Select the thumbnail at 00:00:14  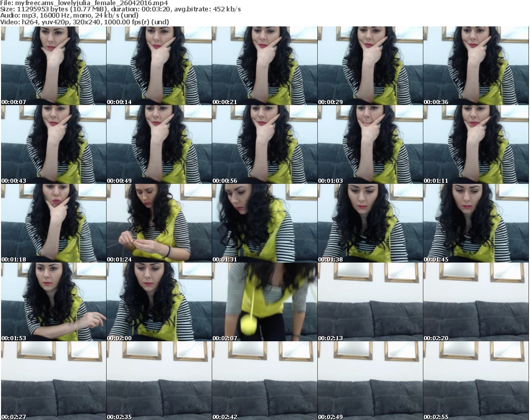[x=159, y=66]
